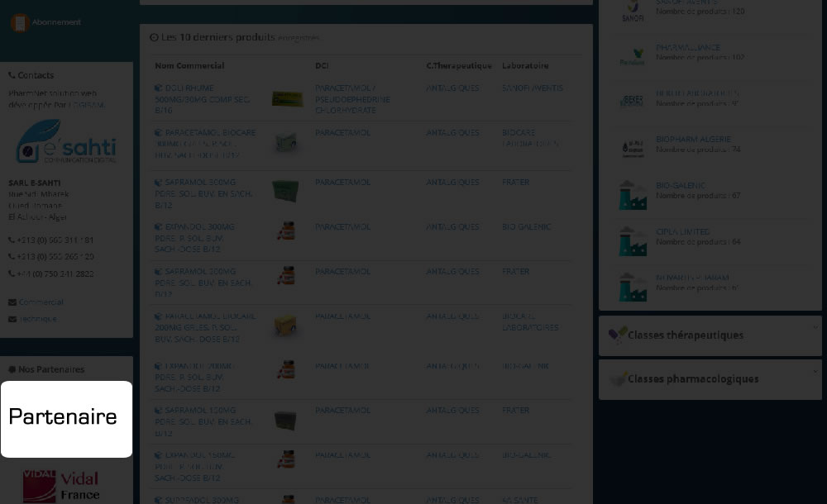
Task: Open the PARACETAMOL BIOCARE 200MG GELES product link
Action: pyautogui.click(x=205, y=327)
